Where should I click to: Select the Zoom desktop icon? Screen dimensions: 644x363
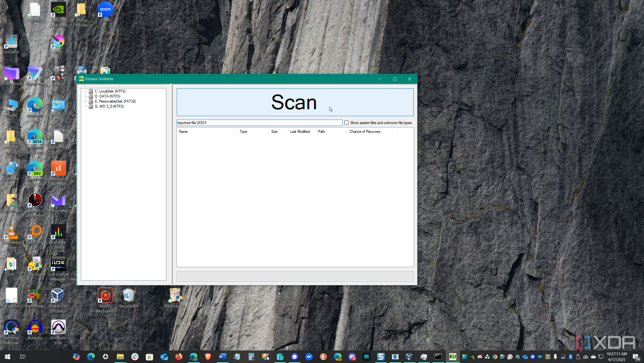click(105, 13)
